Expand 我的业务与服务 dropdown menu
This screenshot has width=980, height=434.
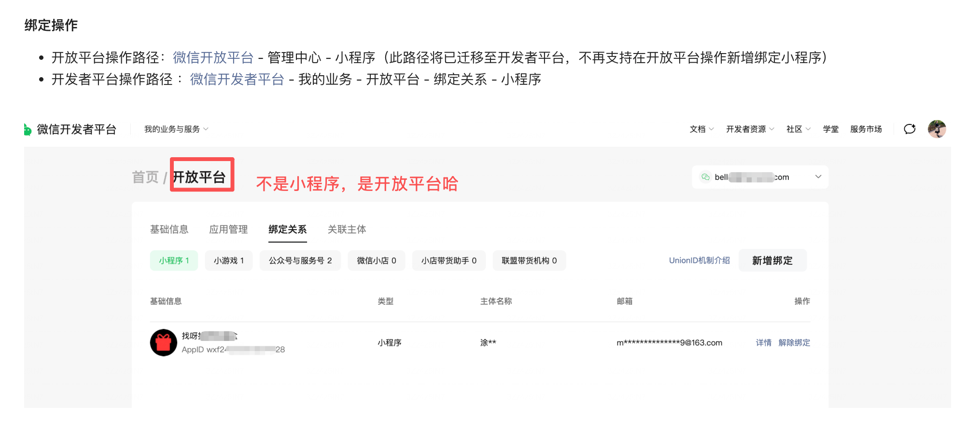click(176, 129)
